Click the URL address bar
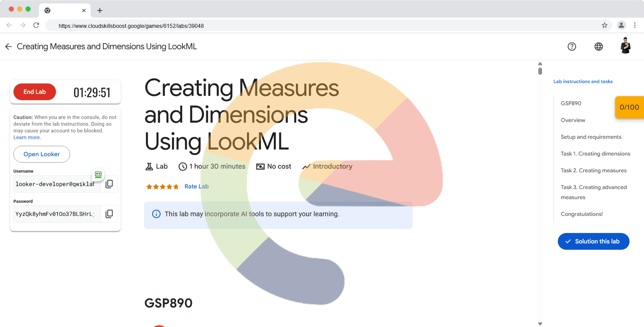Screen dimensions: 644x327 click(x=302, y=26)
